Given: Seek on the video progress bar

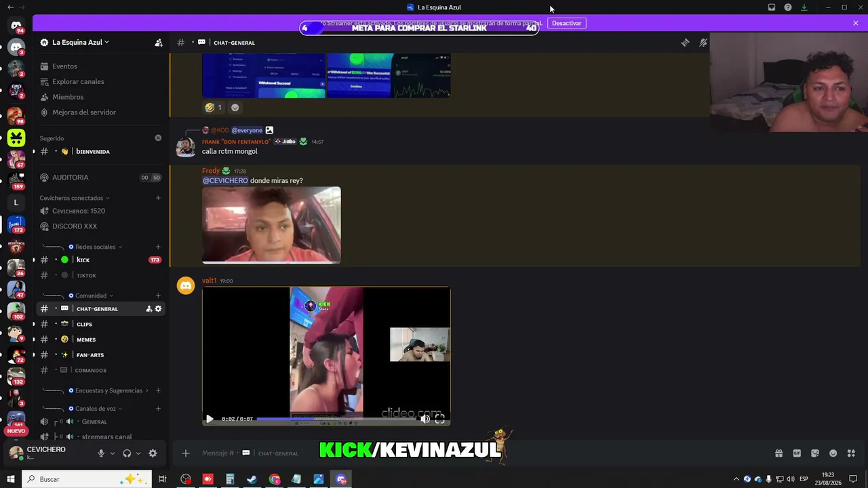Looking at the screenshot, I should (336, 419).
